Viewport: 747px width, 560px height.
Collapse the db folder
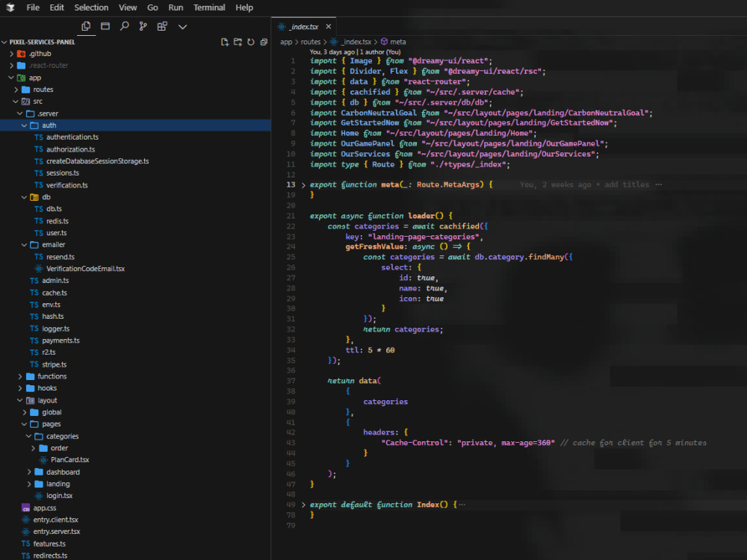tap(25, 197)
